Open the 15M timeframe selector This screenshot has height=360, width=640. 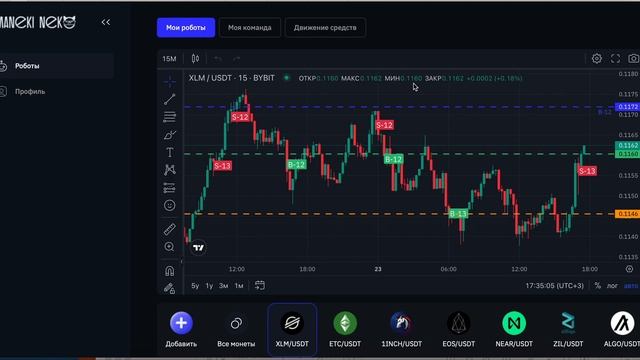coord(169,59)
